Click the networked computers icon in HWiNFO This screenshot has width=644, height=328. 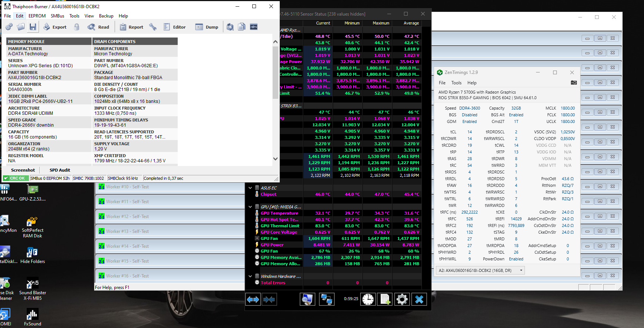click(x=327, y=299)
